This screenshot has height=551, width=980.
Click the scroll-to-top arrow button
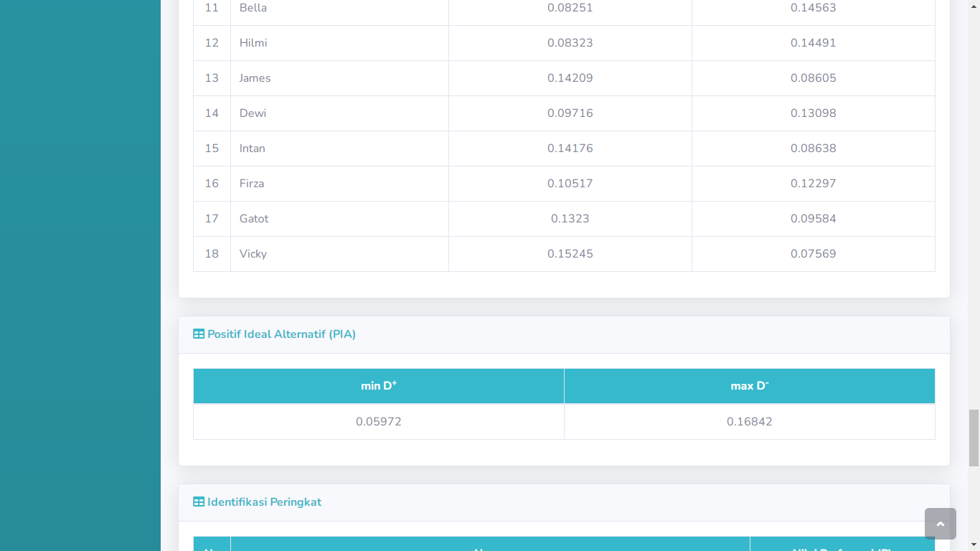tap(940, 524)
